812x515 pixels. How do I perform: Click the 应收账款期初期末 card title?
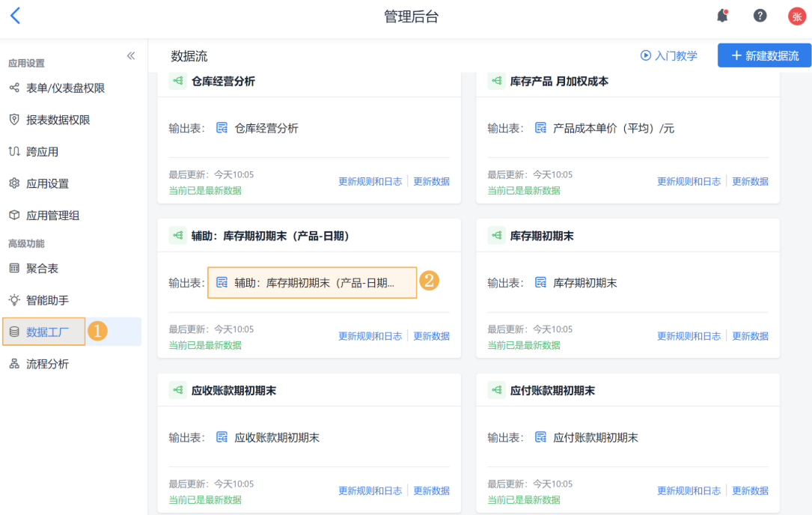(233, 391)
